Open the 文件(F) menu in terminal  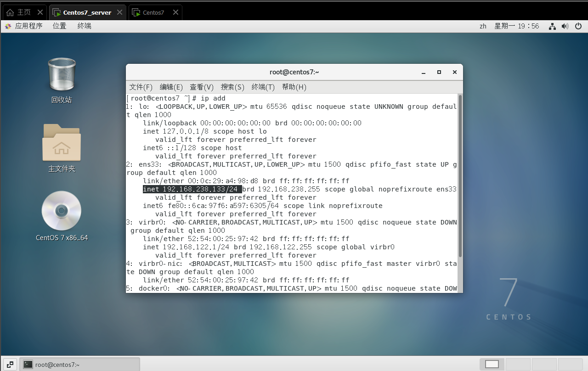pyautogui.click(x=141, y=87)
